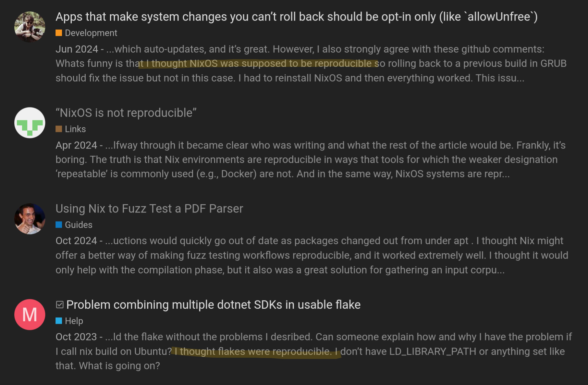Click the orange Development category square

(59, 33)
